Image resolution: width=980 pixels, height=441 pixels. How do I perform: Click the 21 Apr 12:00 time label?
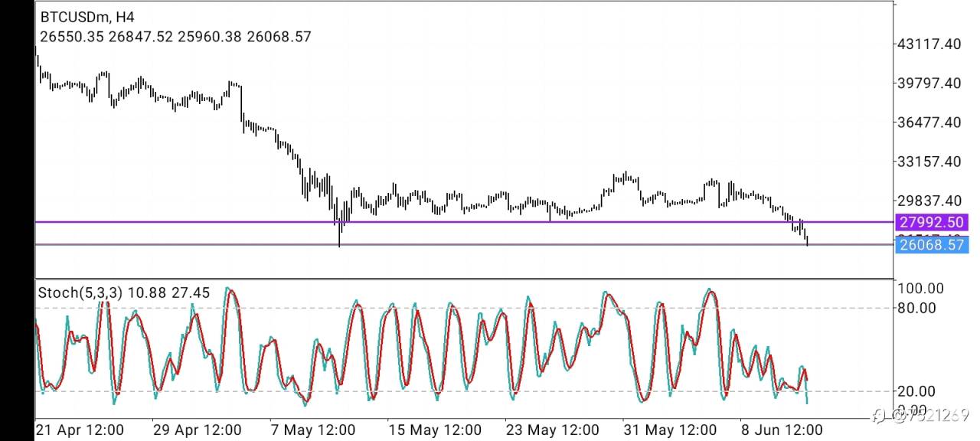80,430
